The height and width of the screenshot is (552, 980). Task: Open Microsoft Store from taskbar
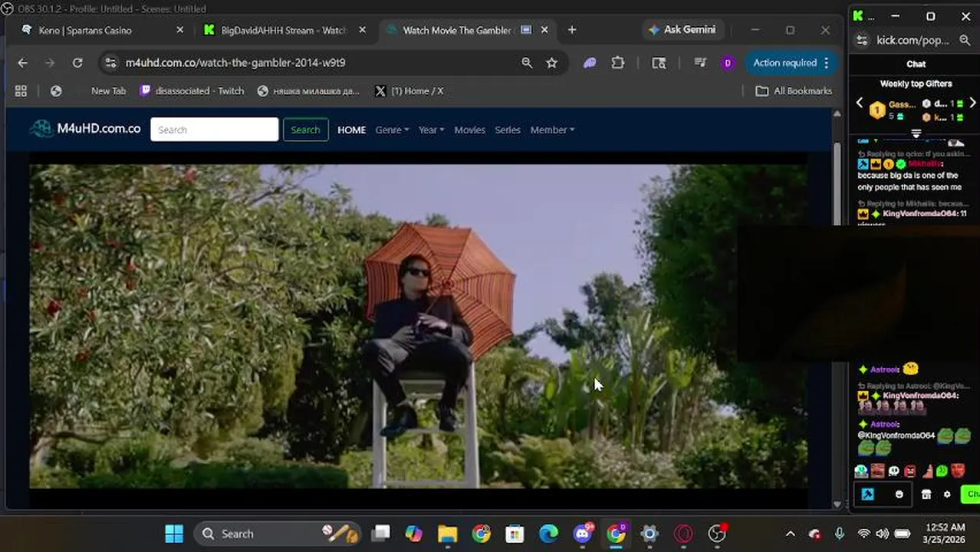(515, 534)
